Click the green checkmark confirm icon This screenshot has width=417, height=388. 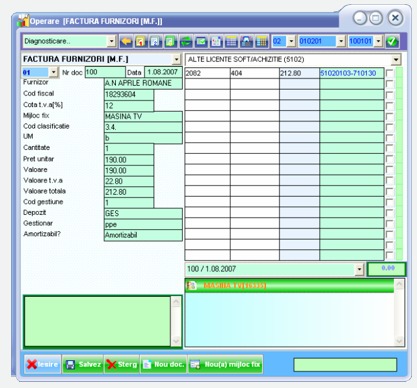pyautogui.click(x=392, y=41)
